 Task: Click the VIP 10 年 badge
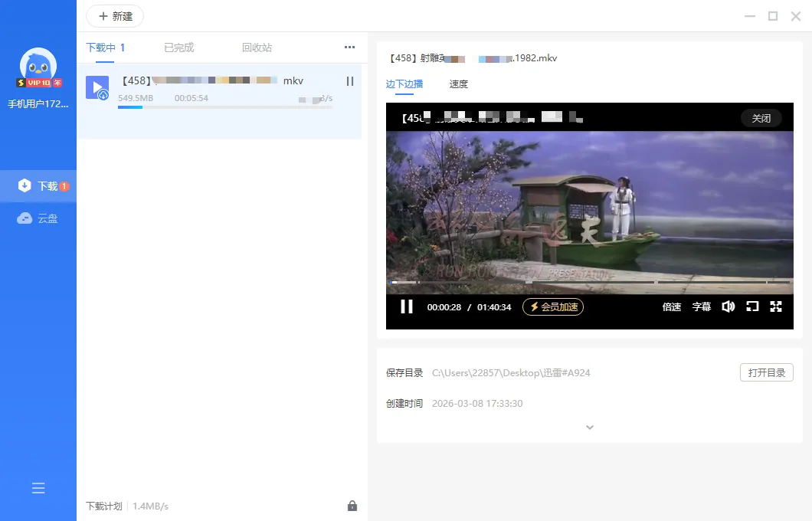click(x=39, y=83)
